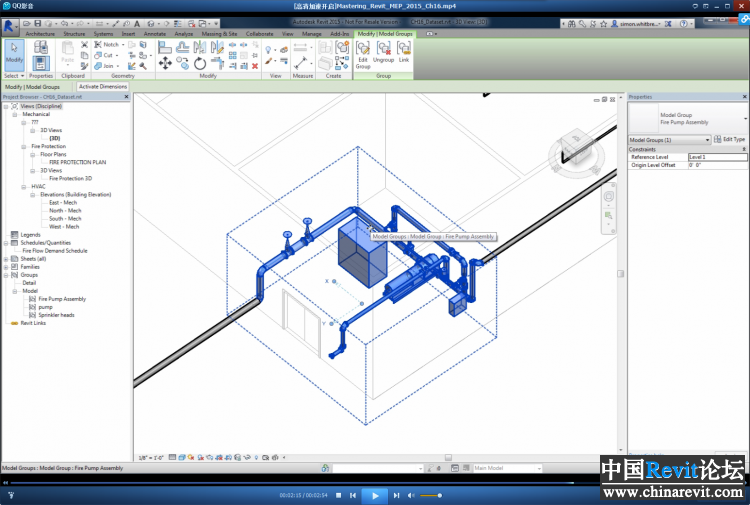
Task: Click the red Delete X in Modify panel
Action: point(255,66)
